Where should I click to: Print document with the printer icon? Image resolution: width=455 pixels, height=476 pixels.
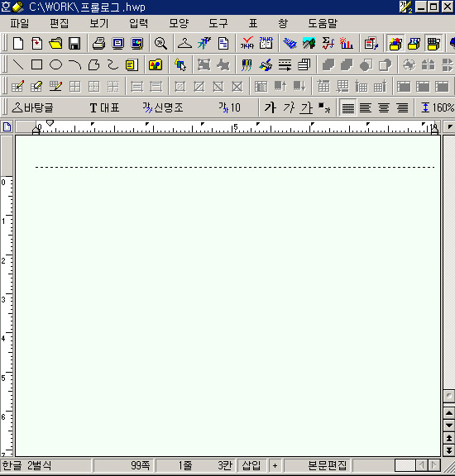(x=99, y=44)
